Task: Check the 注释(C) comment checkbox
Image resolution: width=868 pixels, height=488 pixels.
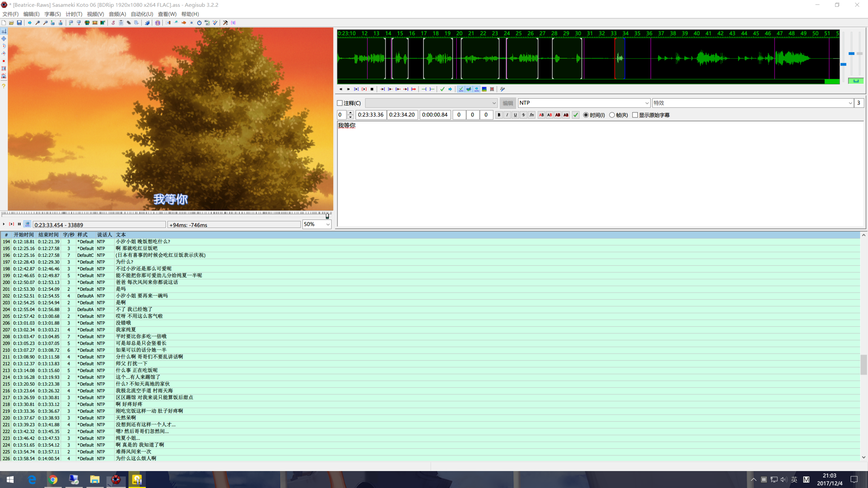Action: 340,103
